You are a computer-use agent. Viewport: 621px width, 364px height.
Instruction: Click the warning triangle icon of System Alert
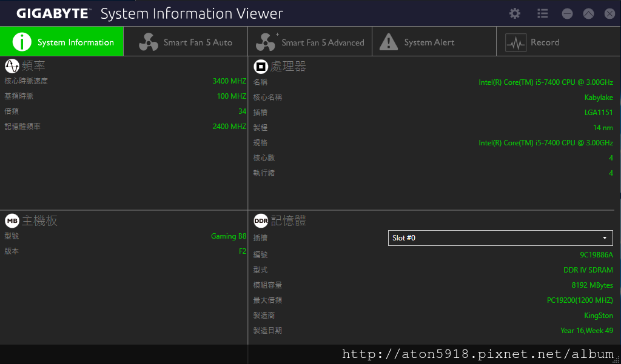tap(389, 42)
